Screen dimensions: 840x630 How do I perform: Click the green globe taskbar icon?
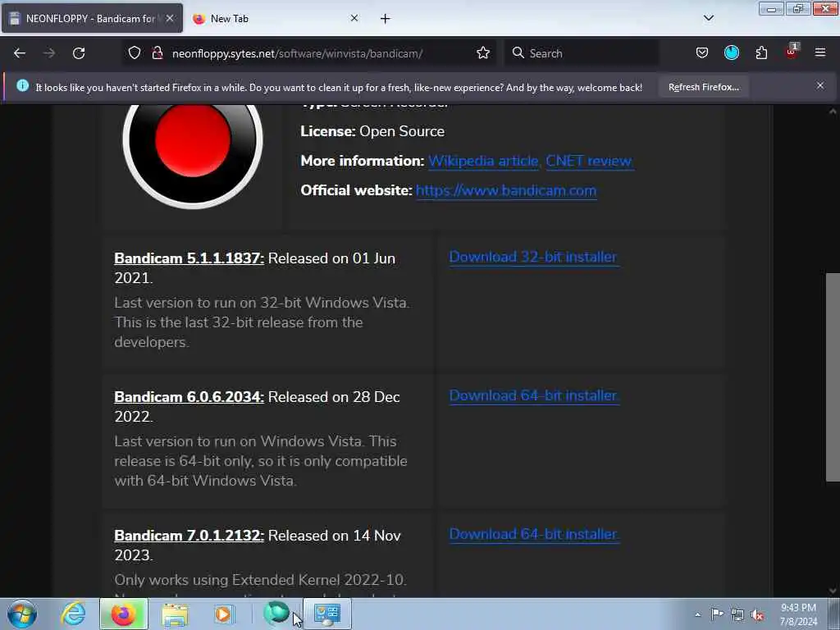(x=276, y=613)
